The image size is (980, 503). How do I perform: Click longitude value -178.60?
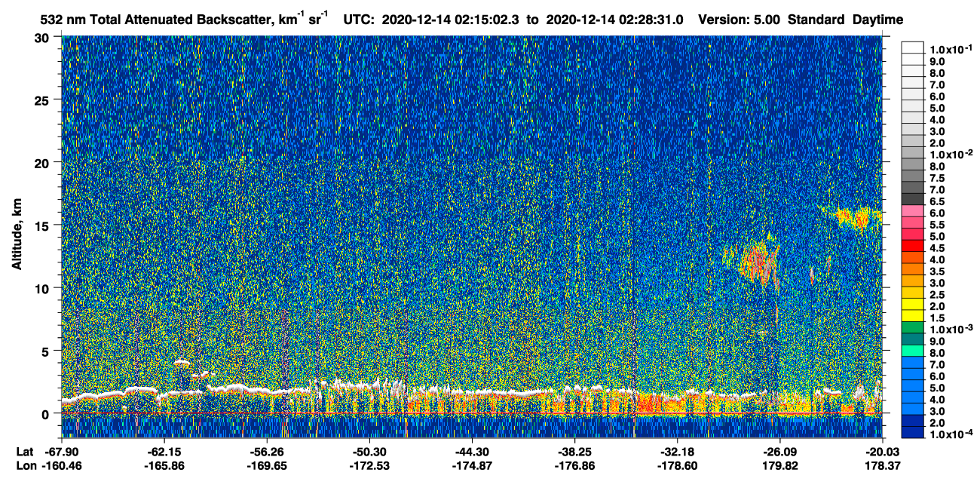click(677, 466)
